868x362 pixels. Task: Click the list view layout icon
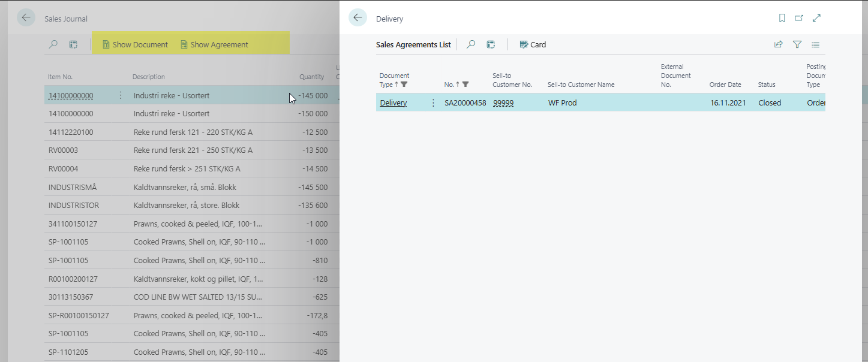tap(815, 44)
